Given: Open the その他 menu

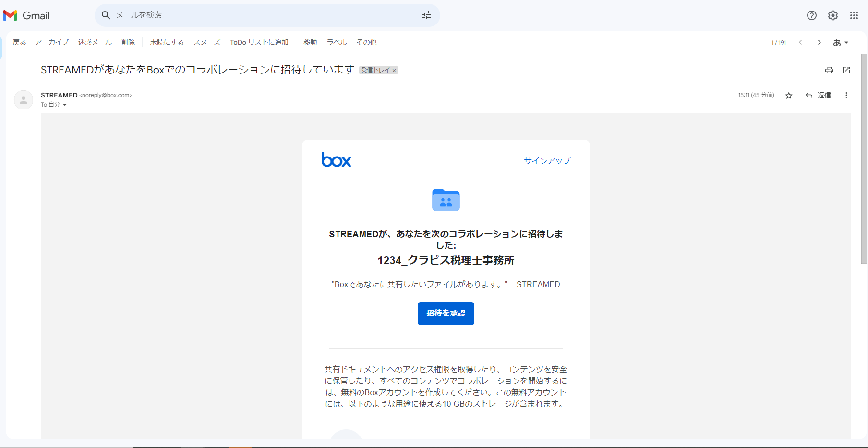Looking at the screenshot, I should click(367, 42).
